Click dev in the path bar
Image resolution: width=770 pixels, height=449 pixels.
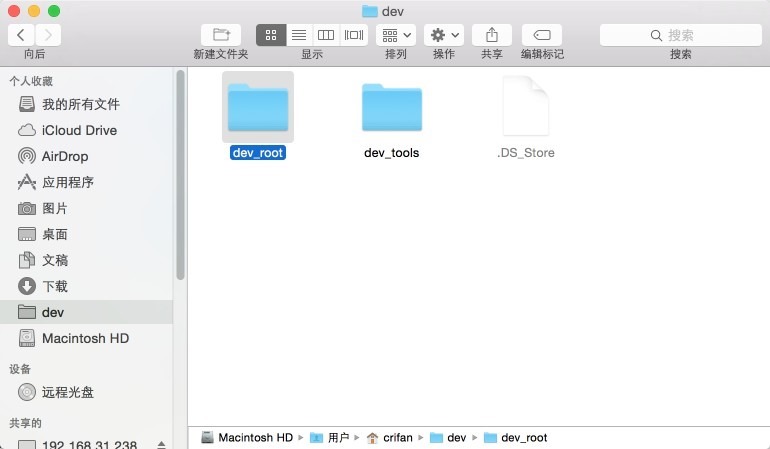click(x=448, y=437)
